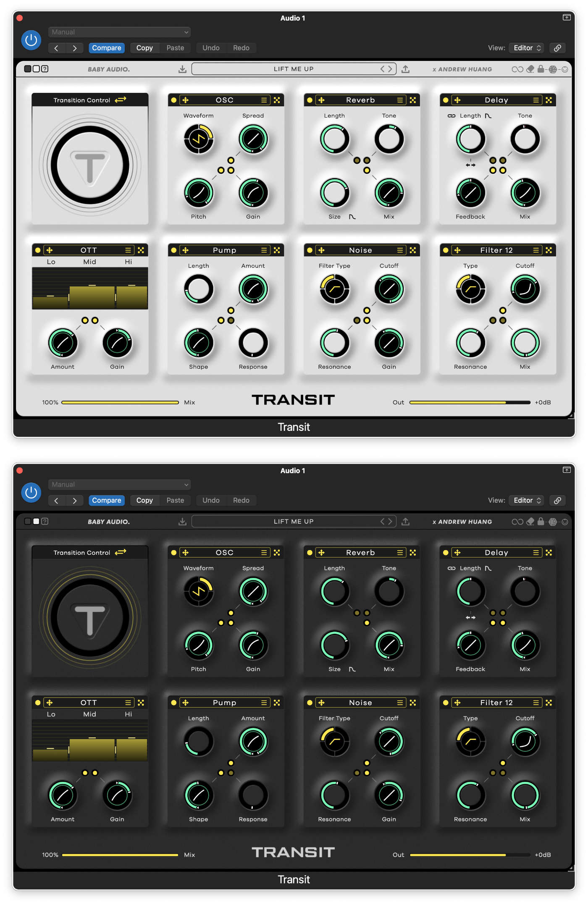Click move handle of Filter 12, light window

coord(457,250)
